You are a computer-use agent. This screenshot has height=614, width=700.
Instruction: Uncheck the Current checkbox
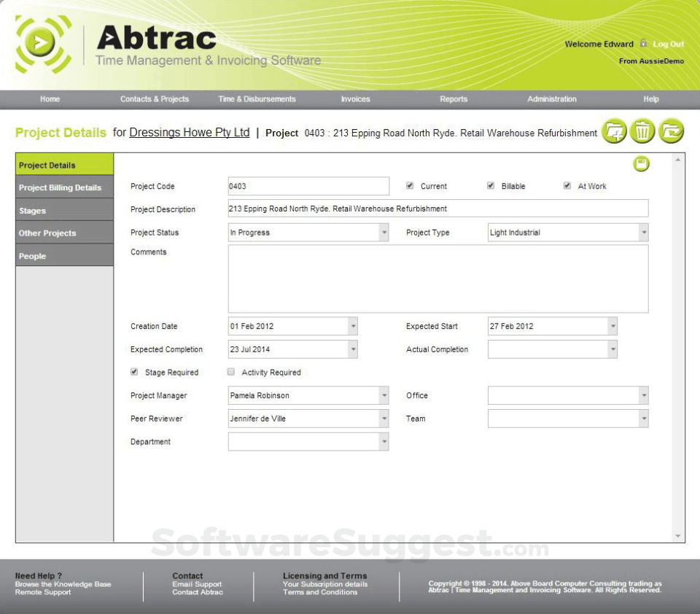click(410, 185)
